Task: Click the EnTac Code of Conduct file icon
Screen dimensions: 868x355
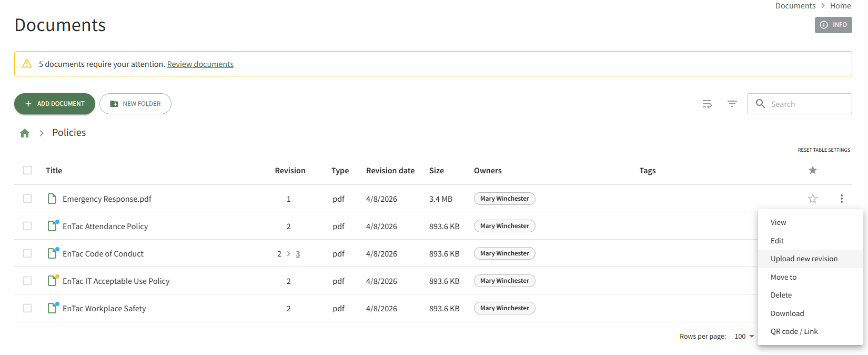Action: 52,253
